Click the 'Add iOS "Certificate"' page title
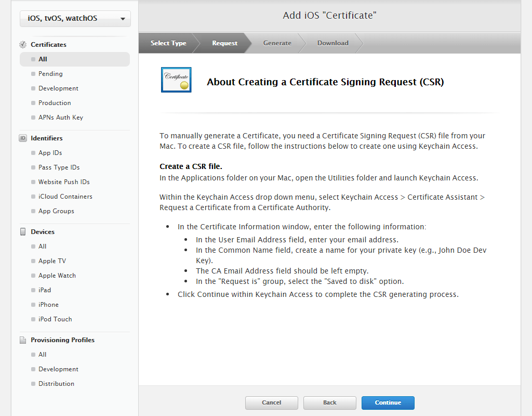Image resolution: width=532 pixels, height=416 pixels. pyautogui.click(x=329, y=15)
